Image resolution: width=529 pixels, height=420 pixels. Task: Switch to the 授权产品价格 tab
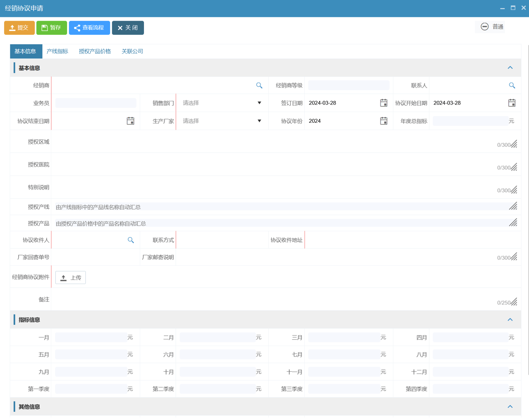(95, 51)
